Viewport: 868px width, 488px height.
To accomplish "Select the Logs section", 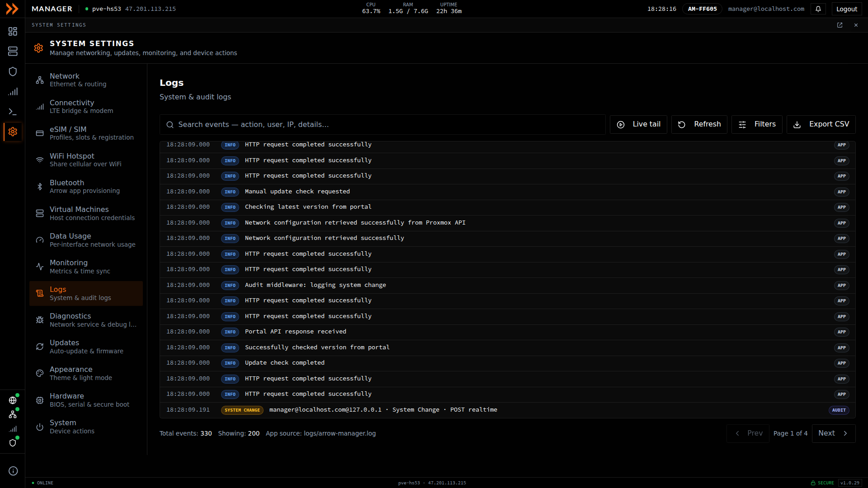I will (x=86, y=293).
